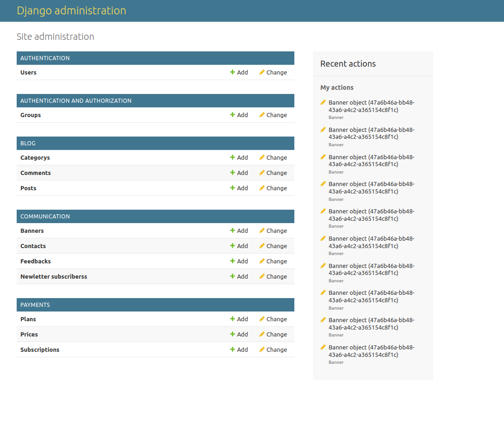Select Change link for Prices
The image size is (504, 430).
coord(276,335)
